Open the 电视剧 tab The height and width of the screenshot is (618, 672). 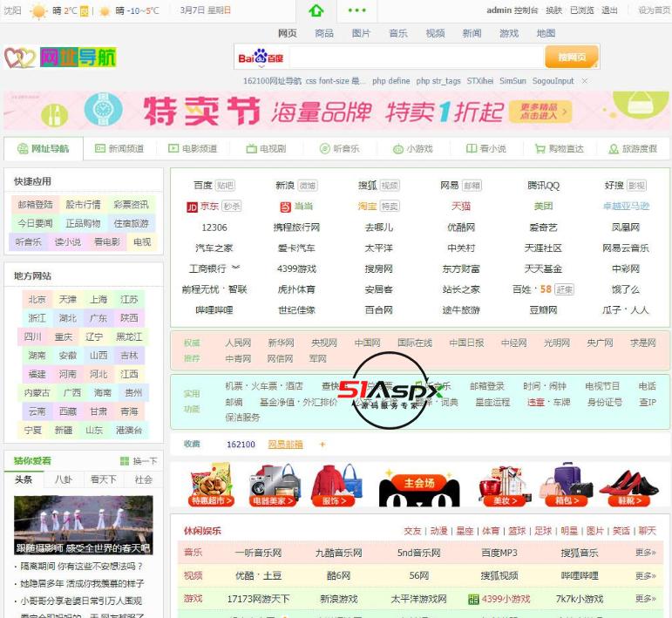pyautogui.click(x=266, y=149)
